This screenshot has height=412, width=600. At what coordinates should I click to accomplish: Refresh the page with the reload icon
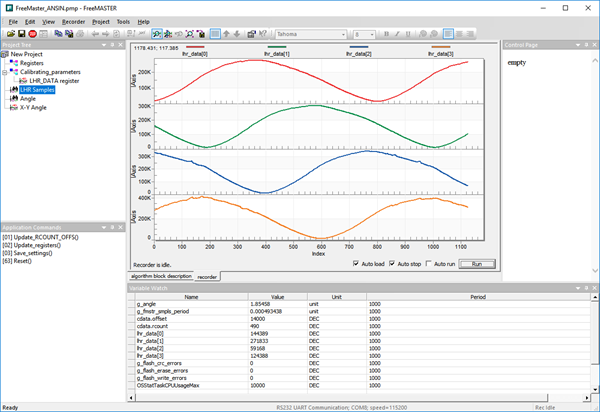[116, 34]
